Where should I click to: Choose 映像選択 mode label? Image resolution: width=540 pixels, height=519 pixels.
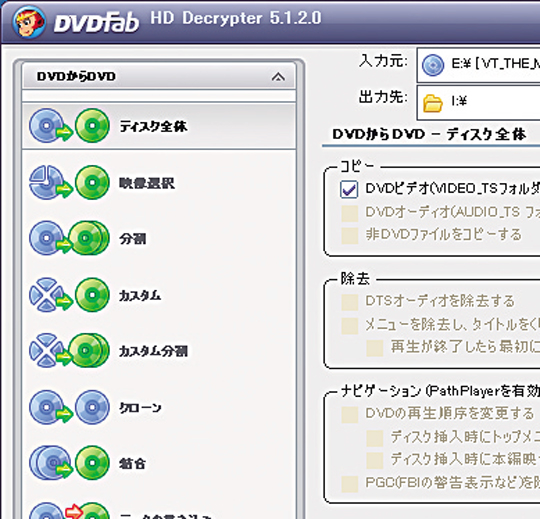(147, 183)
